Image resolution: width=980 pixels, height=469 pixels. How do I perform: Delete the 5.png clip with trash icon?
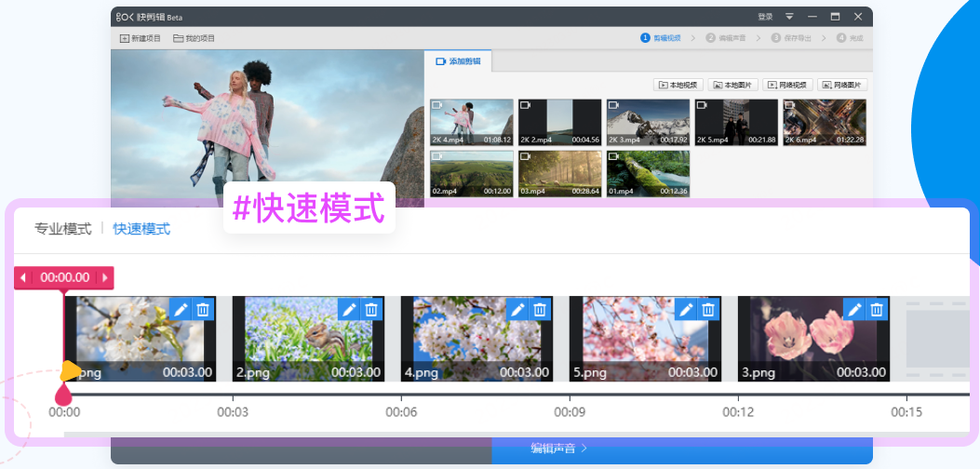pyautogui.click(x=709, y=309)
